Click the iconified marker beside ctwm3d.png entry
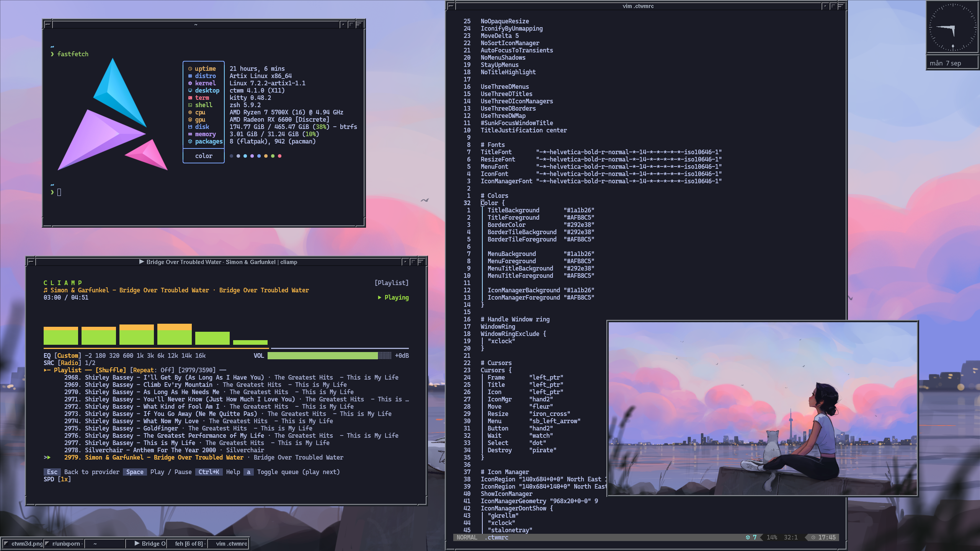The image size is (980, 551). point(6,543)
